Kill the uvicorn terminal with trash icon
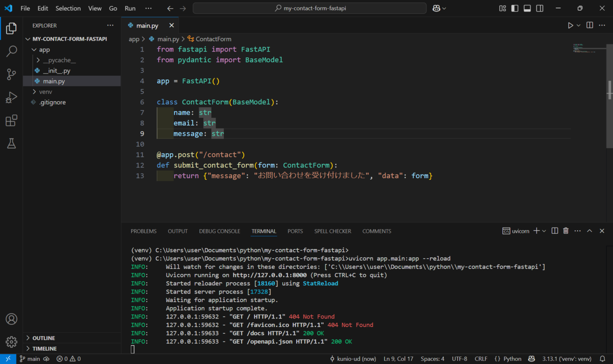The width and height of the screenshot is (613, 364). coord(565,230)
